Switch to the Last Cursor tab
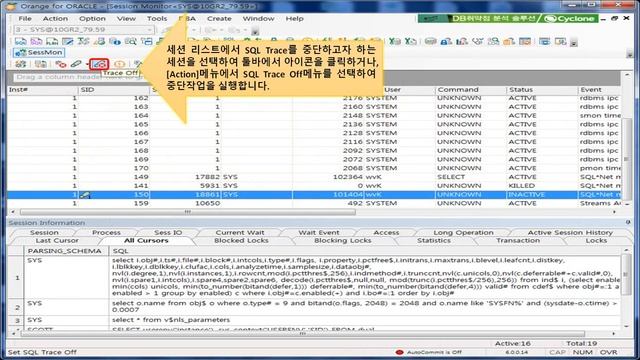This screenshot has width=640, height=360. pyautogui.click(x=57, y=240)
